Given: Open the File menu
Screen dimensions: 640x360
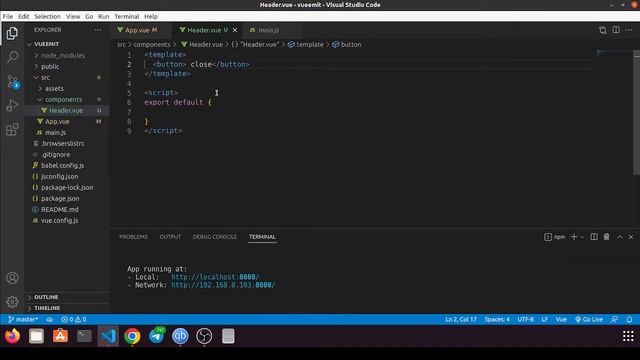Looking at the screenshot, I should (8, 16).
